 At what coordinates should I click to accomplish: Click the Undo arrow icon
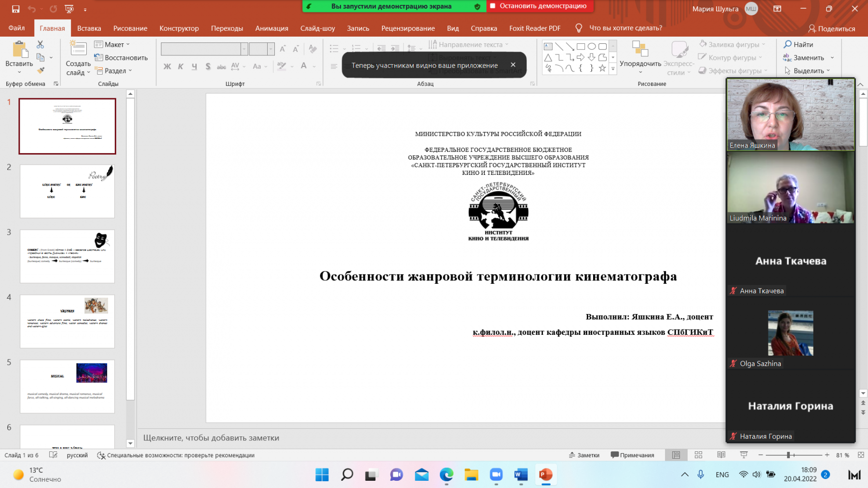[32, 9]
